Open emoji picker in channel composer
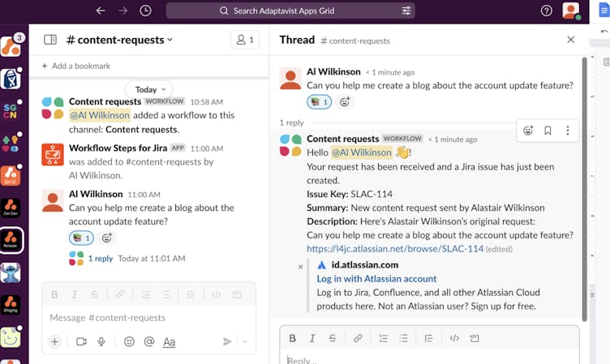 129,341
